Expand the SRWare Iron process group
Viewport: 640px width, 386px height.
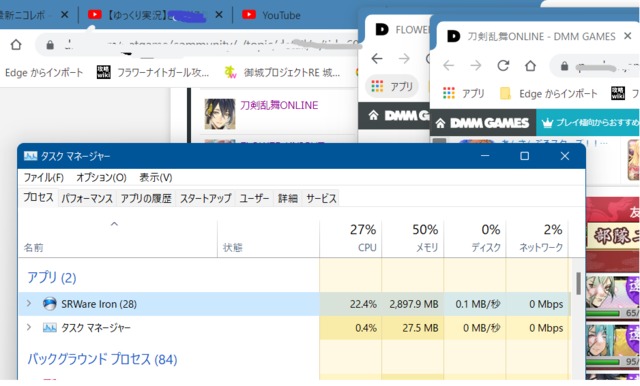[x=29, y=304]
